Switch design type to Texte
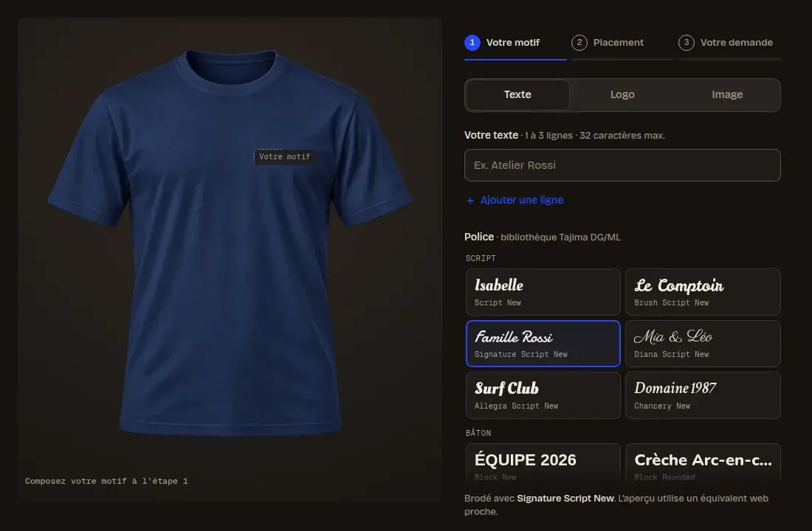 tap(518, 94)
